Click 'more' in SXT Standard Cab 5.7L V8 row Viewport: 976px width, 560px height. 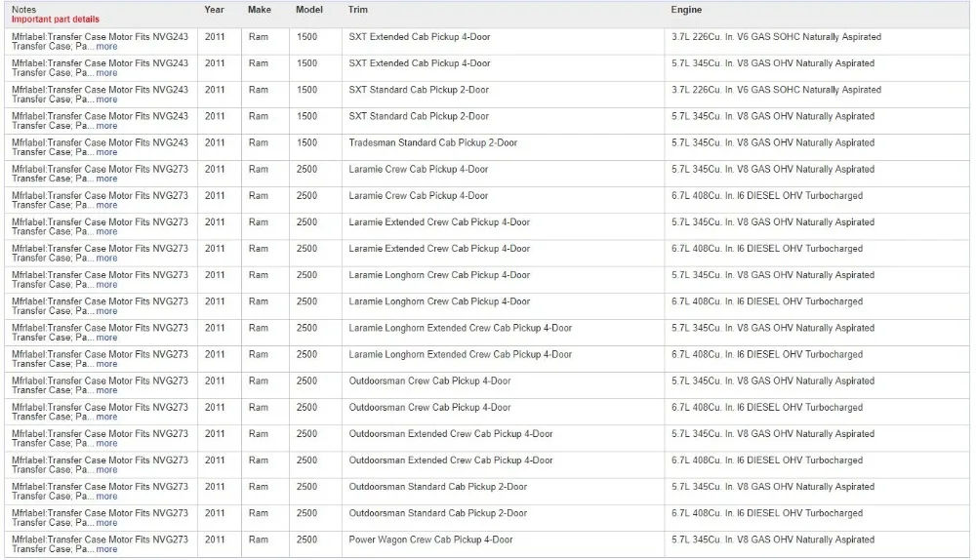click(106, 126)
